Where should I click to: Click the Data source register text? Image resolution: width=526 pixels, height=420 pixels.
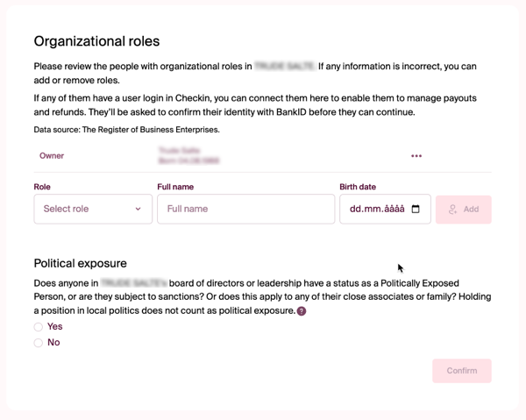126,130
